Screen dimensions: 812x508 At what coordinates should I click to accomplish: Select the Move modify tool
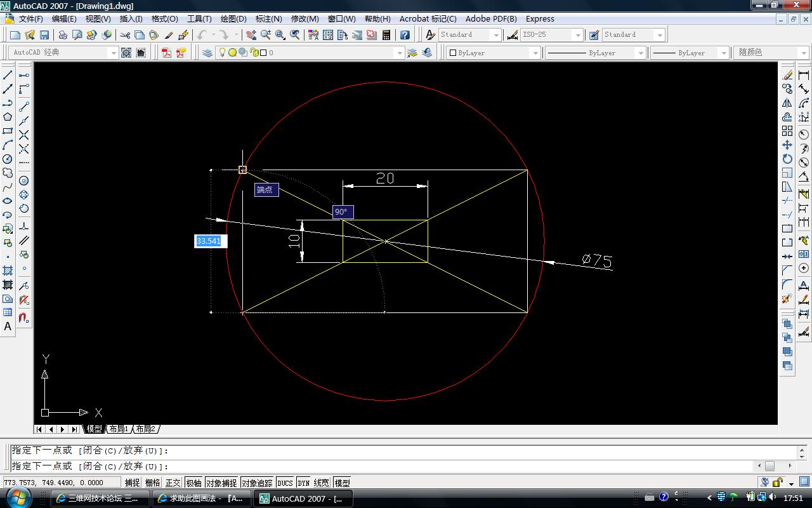787,145
